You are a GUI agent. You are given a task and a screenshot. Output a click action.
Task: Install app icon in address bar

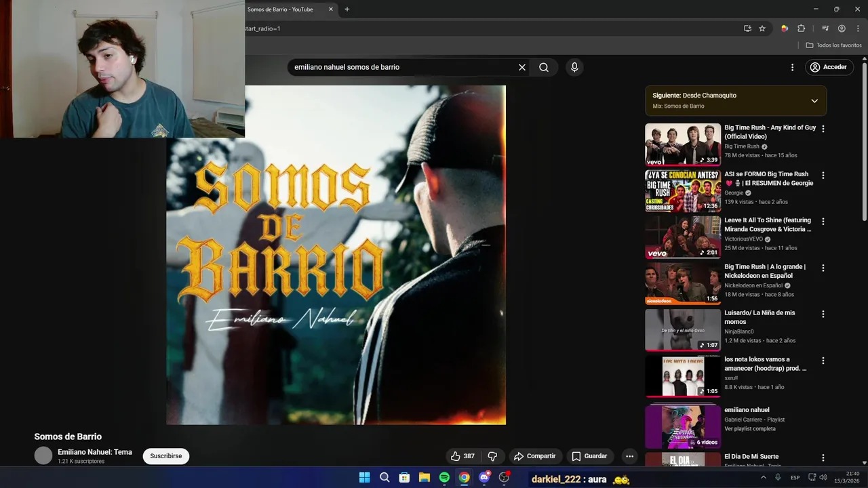747,28
